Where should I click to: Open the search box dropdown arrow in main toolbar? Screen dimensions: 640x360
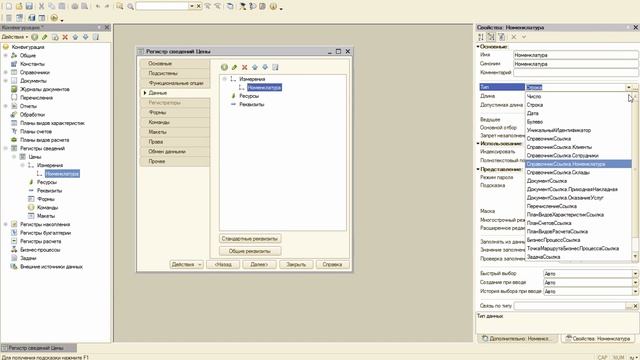[x=192, y=6]
